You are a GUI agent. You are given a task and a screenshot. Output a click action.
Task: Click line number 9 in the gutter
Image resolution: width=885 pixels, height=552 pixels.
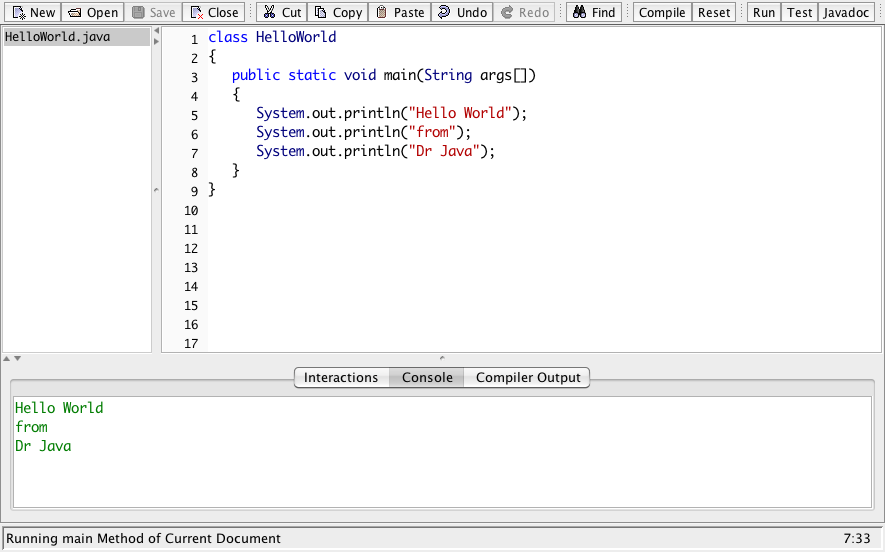194,192
